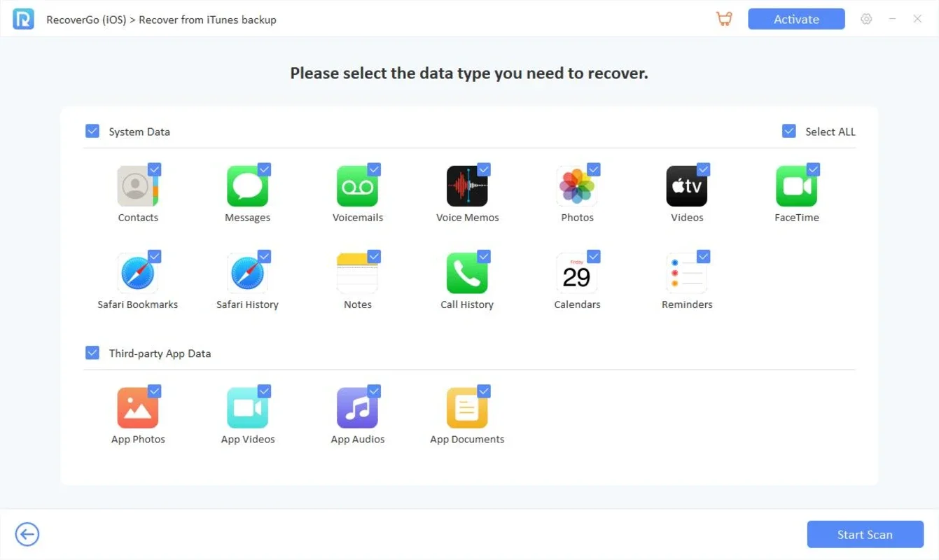Screen dimensions: 939x560
Task: Click the App Documents yellow icon
Action: (467, 408)
